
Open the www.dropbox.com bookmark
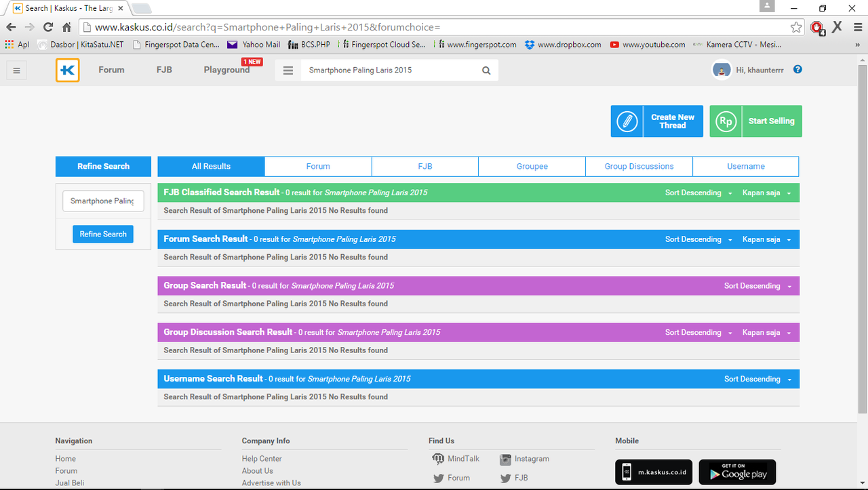point(562,45)
